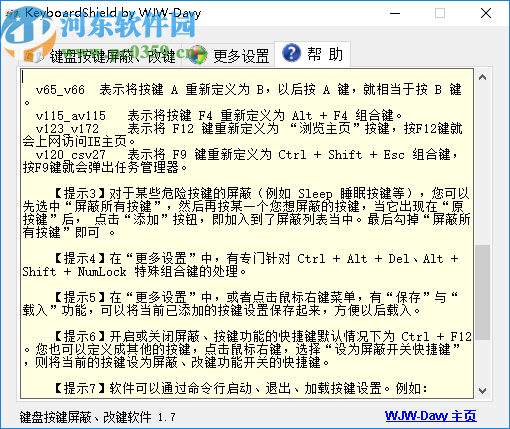510x429 pixels.
Task: Click the vertical scrollbar thumb
Action: point(482,292)
